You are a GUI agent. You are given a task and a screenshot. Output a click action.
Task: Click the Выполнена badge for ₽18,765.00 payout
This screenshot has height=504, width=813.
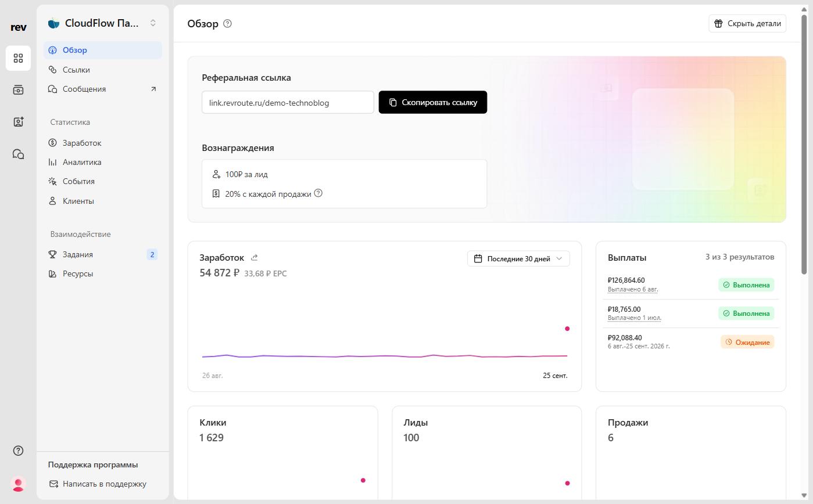coord(746,314)
